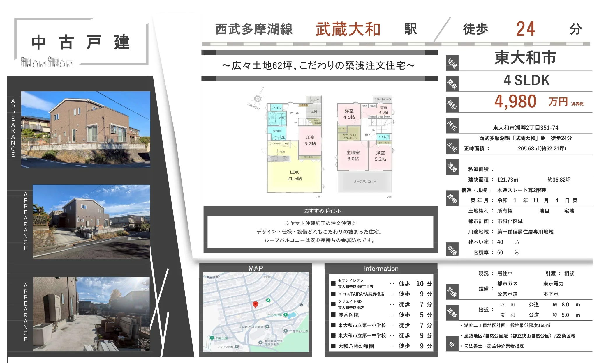The height and width of the screenshot is (364, 599).
Task: Select the compass rose icon on the floor plan
Action: click(x=258, y=99)
